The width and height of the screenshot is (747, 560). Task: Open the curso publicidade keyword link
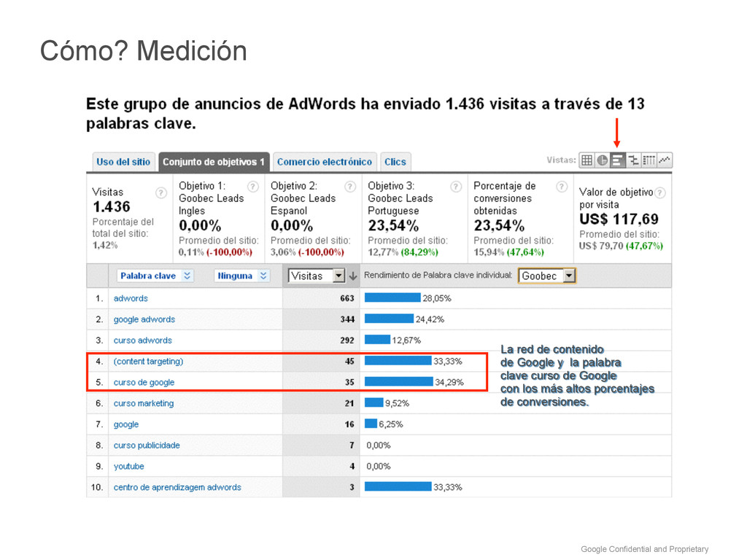tap(147, 446)
